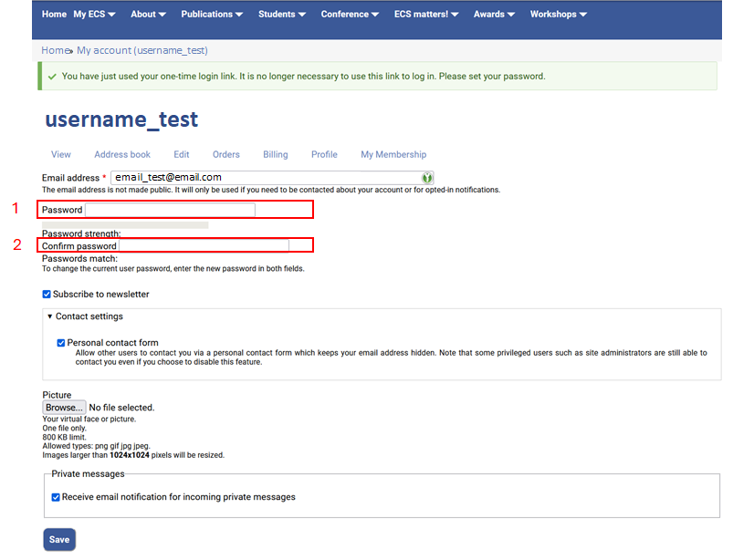The width and height of the screenshot is (733, 560).
Task: Toggle the Subscribe to newsletter checkbox
Action: (x=47, y=295)
